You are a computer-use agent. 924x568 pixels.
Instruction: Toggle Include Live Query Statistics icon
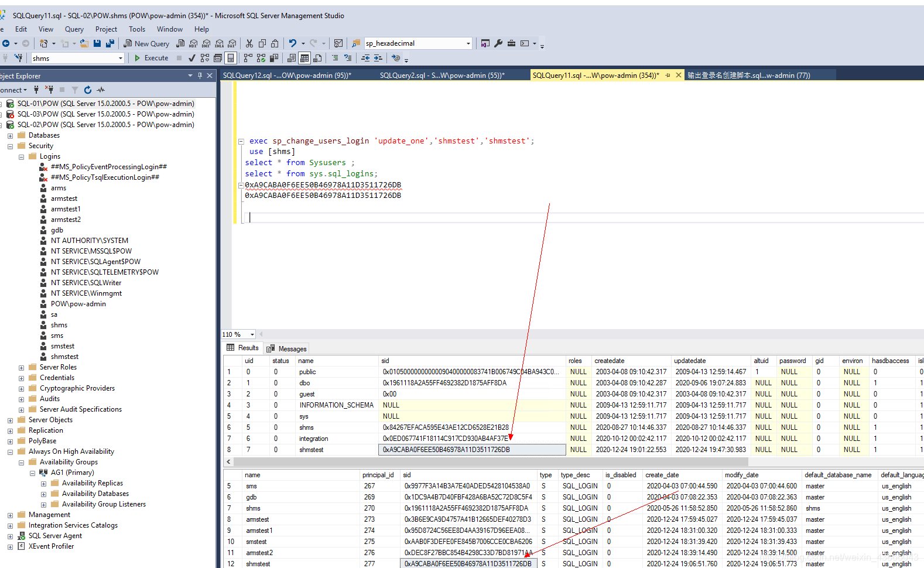261,58
